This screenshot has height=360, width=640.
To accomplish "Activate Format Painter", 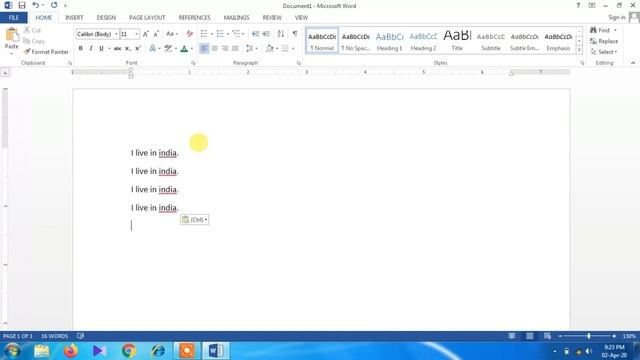I will (46, 52).
